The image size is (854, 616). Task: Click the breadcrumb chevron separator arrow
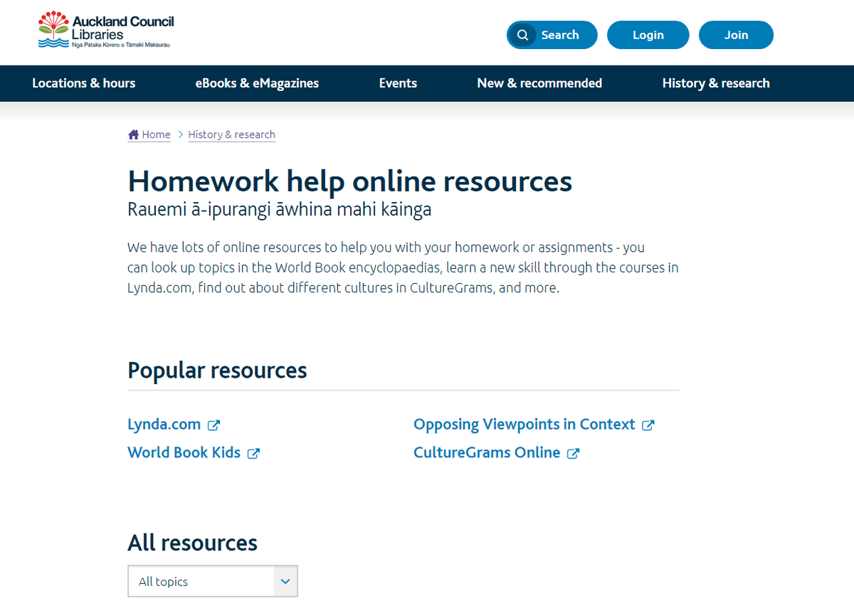coord(181,134)
